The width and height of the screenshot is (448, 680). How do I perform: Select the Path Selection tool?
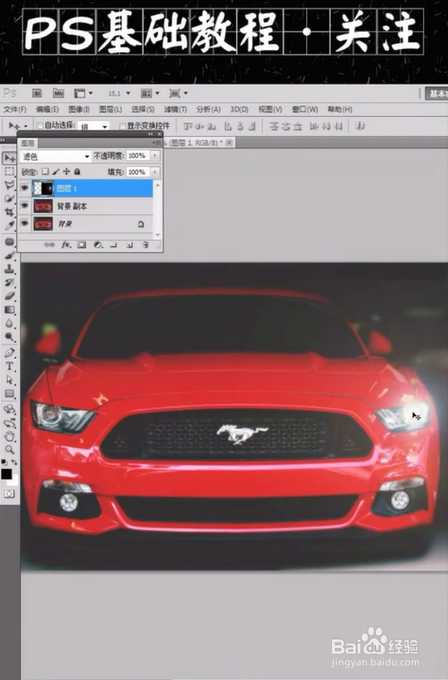click(9, 380)
